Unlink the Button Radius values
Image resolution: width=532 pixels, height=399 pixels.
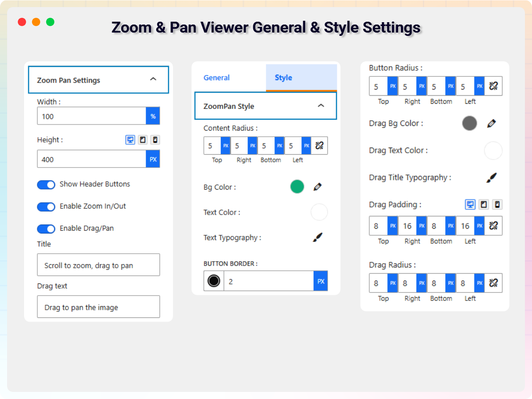[493, 86]
